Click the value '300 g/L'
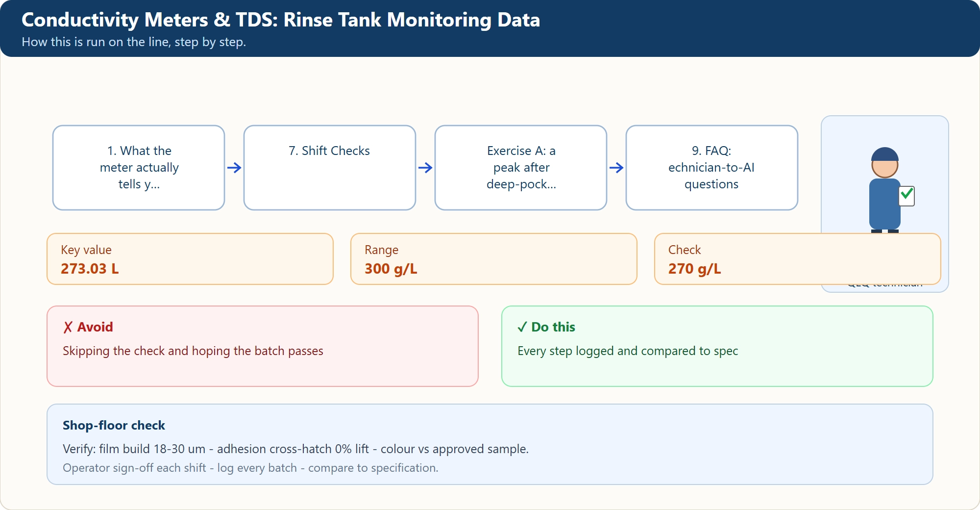Image resolution: width=980 pixels, height=510 pixels. point(391,269)
